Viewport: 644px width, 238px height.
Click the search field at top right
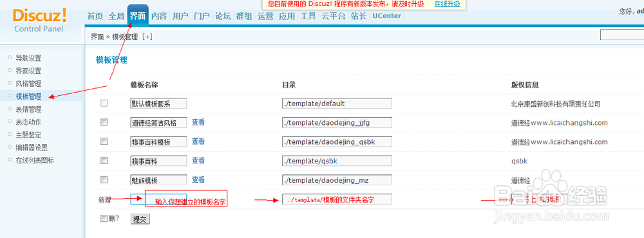[x=622, y=35]
